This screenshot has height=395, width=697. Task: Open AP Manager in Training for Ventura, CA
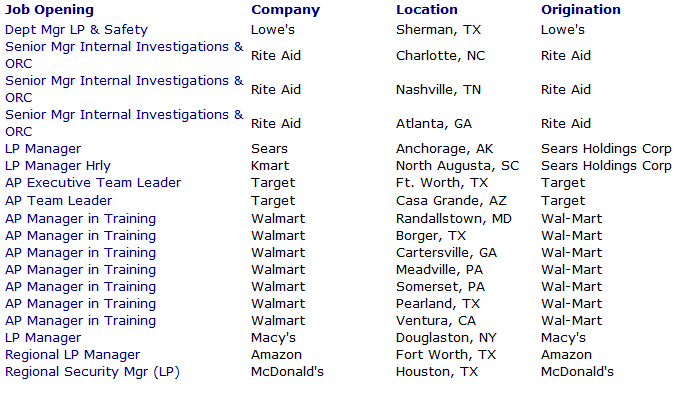[x=80, y=321]
